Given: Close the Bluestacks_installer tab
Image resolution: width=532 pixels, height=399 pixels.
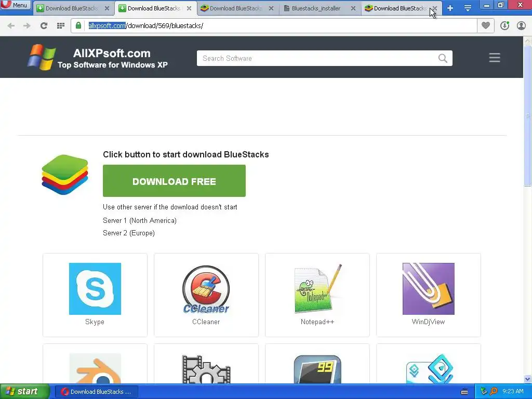Looking at the screenshot, I should pyautogui.click(x=353, y=8).
